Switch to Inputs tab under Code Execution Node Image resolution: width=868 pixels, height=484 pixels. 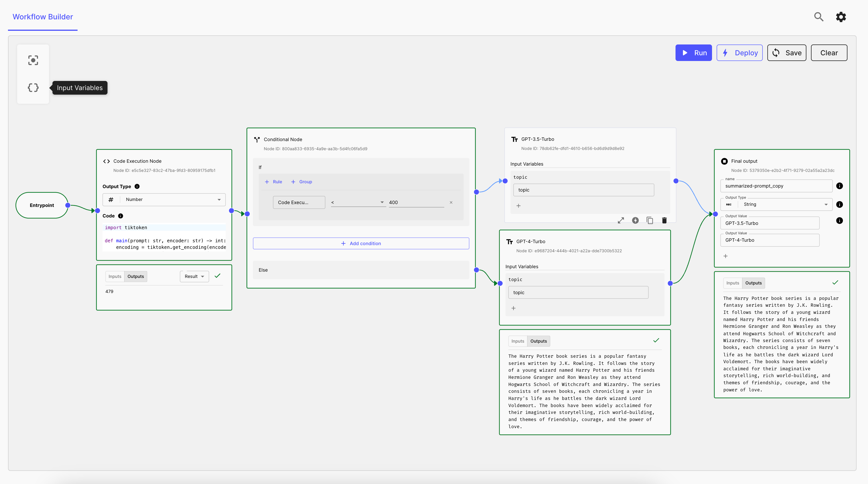coord(115,276)
